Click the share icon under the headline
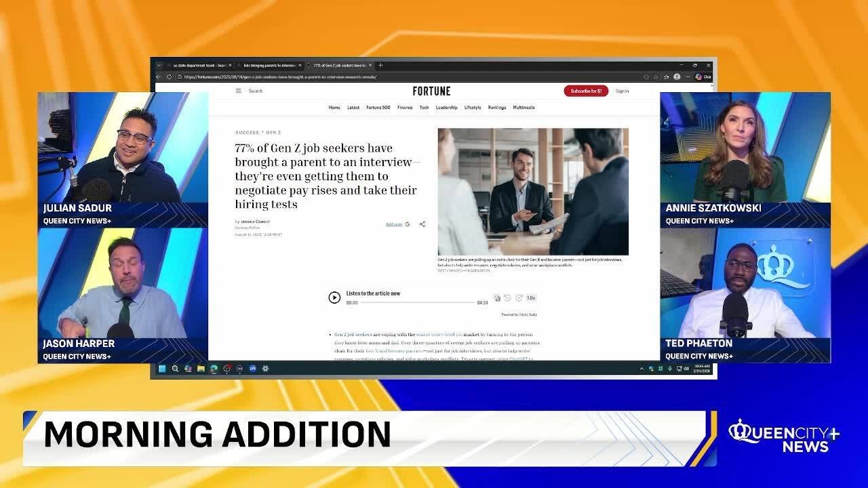This screenshot has height=488, width=868. click(422, 224)
